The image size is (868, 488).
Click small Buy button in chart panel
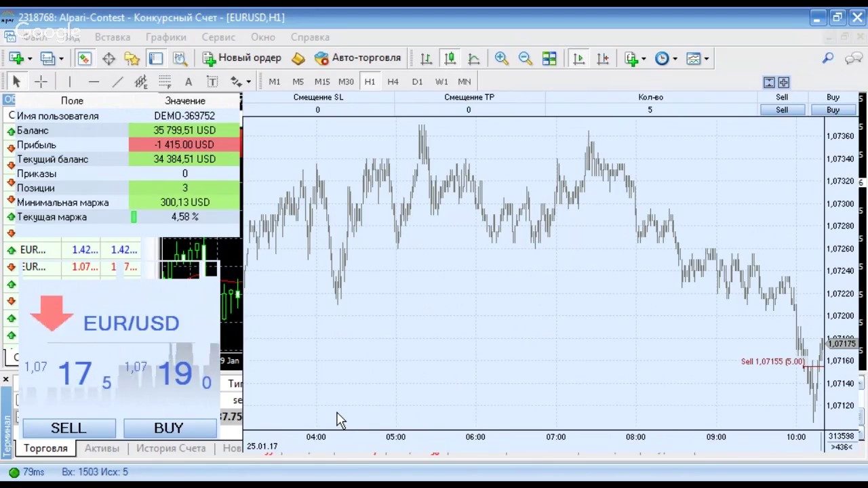point(833,110)
